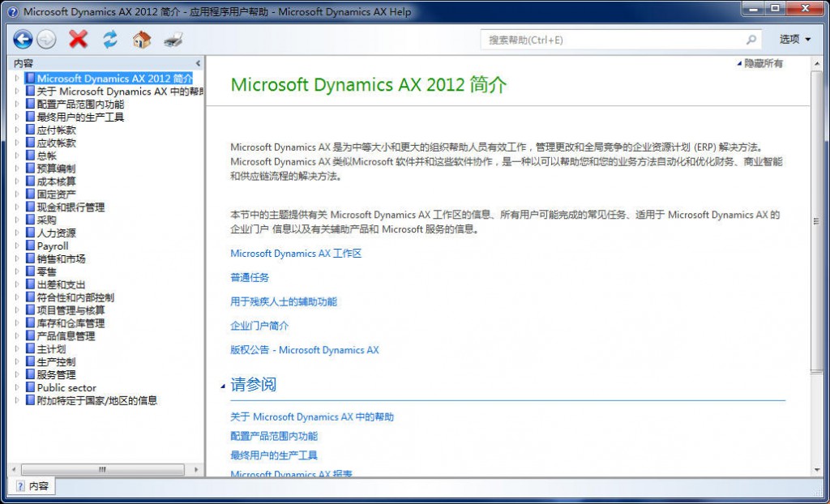Image resolution: width=830 pixels, height=504 pixels.
Task: Expand the 预算编制 tree node arrow
Action: 17,169
